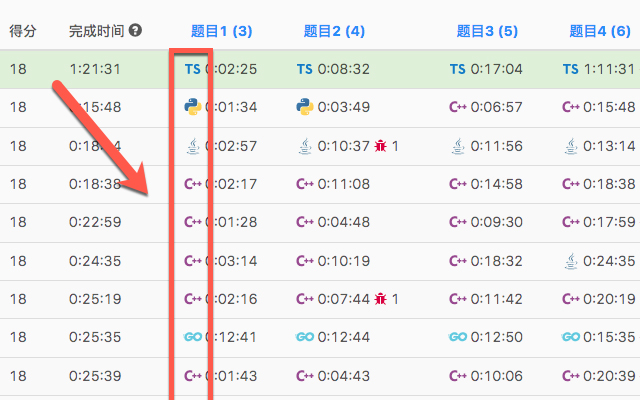Click the 0:13:14 submission time
This screenshot has height=400, width=640.
609,146
